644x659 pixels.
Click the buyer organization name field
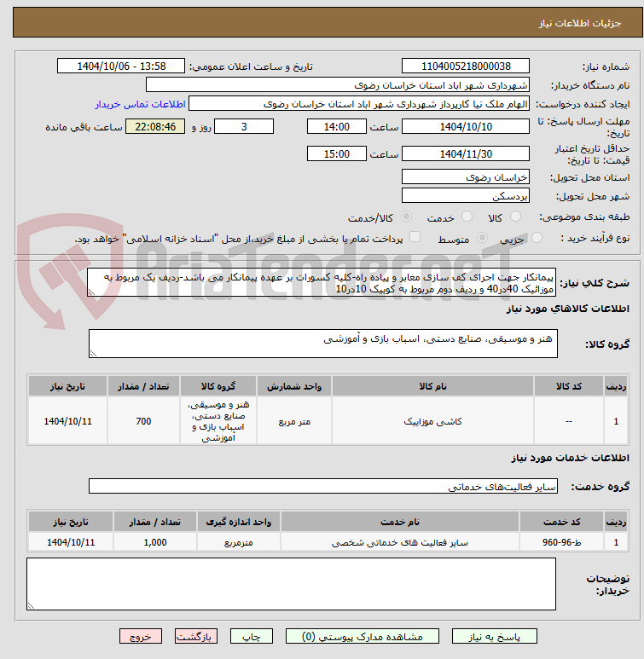(x=338, y=85)
